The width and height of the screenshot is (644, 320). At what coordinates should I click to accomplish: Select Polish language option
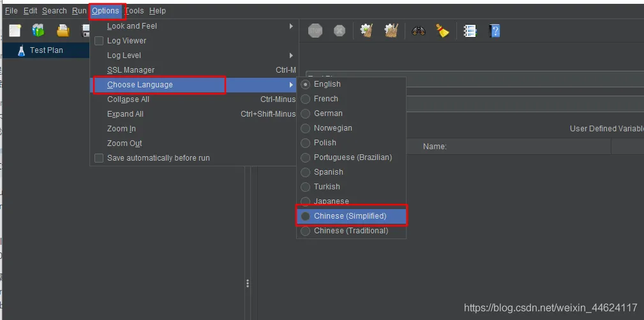[351, 143]
